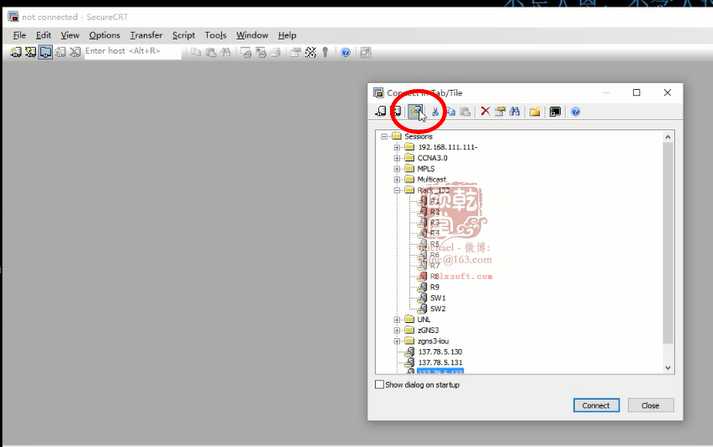
Task: Select the MPLS folder label
Action: point(426,169)
